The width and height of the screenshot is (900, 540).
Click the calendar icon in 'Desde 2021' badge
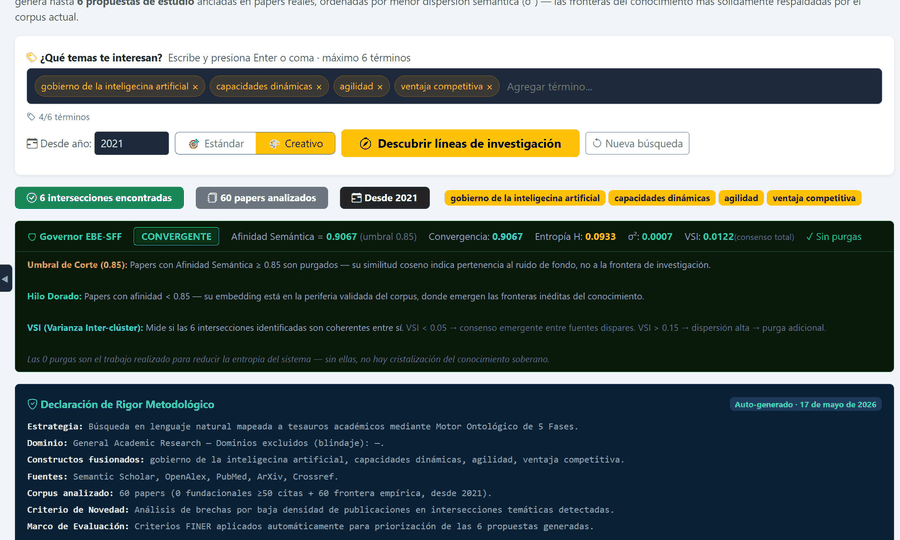[356, 198]
